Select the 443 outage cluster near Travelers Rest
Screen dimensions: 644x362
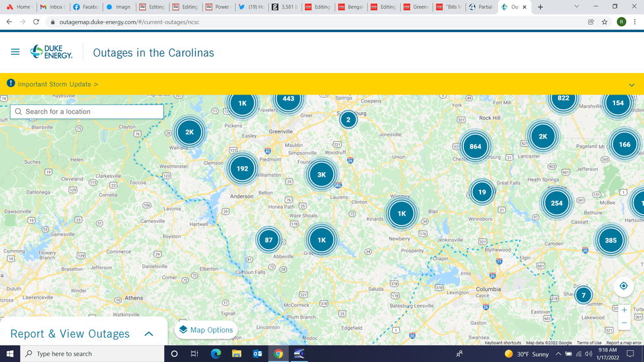pyautogui.click(x=288, y=99)
